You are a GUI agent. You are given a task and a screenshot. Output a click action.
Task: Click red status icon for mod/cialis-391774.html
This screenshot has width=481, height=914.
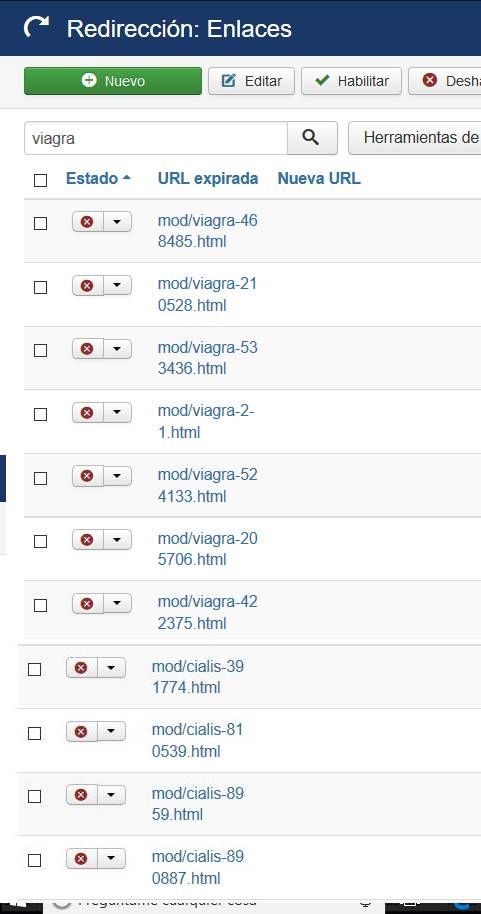pos(82,667)
